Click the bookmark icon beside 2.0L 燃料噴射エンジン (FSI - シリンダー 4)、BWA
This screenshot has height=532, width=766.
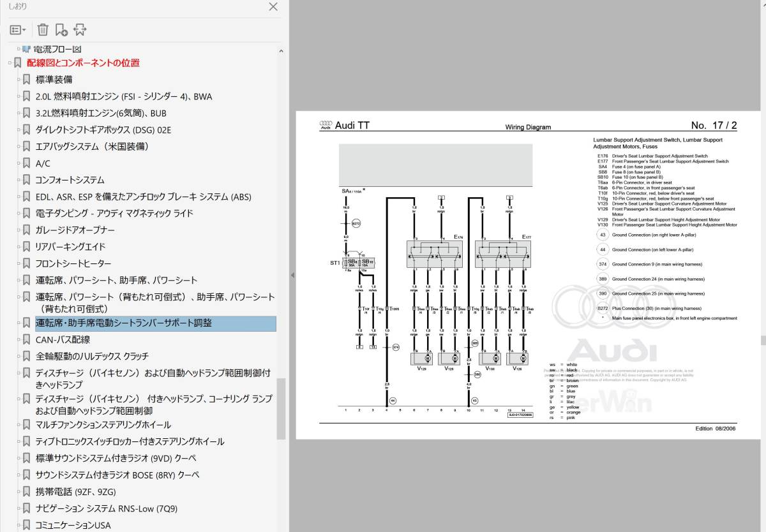coord(26,96)
